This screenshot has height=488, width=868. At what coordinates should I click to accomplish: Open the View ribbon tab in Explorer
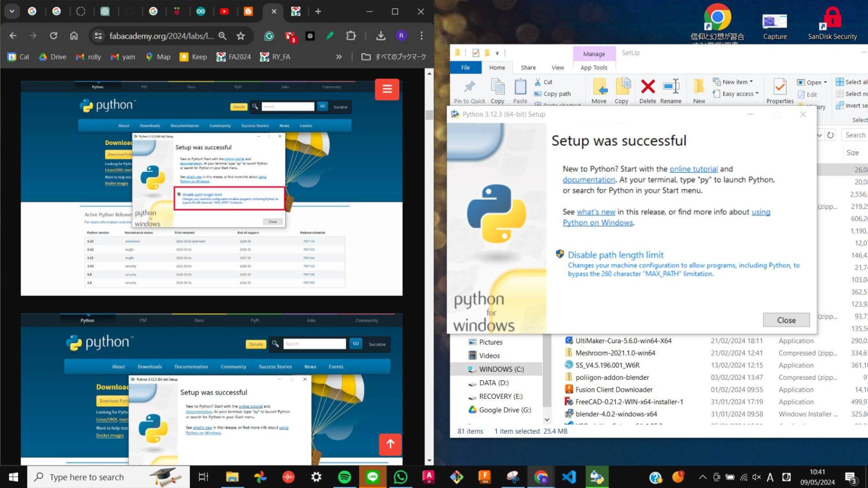coord(558,68)
